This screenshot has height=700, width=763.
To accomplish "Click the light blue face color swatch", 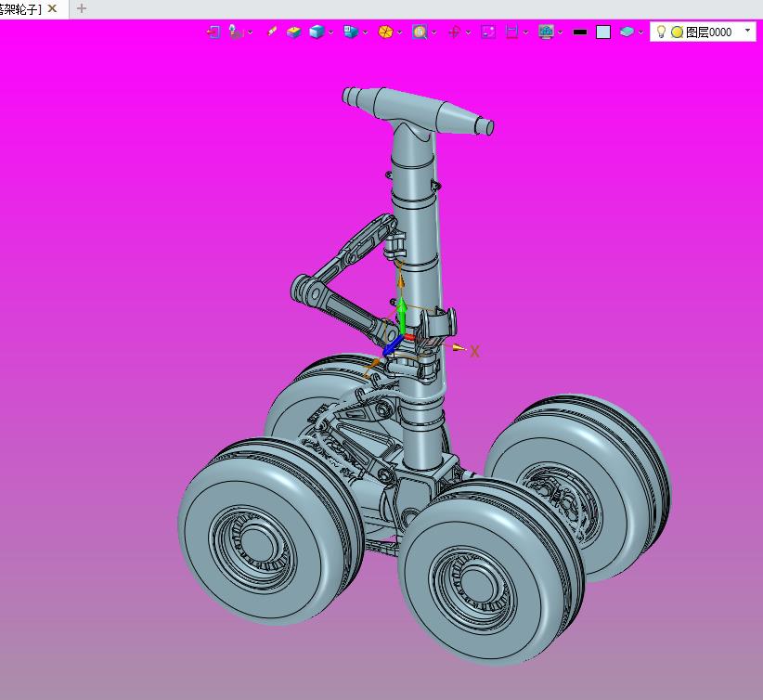I will coord(603,32).
